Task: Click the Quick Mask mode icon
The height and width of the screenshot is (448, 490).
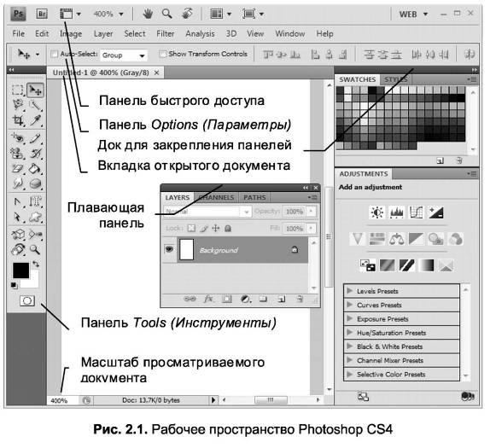Action: pyautogui.click(x=27, y=301)
